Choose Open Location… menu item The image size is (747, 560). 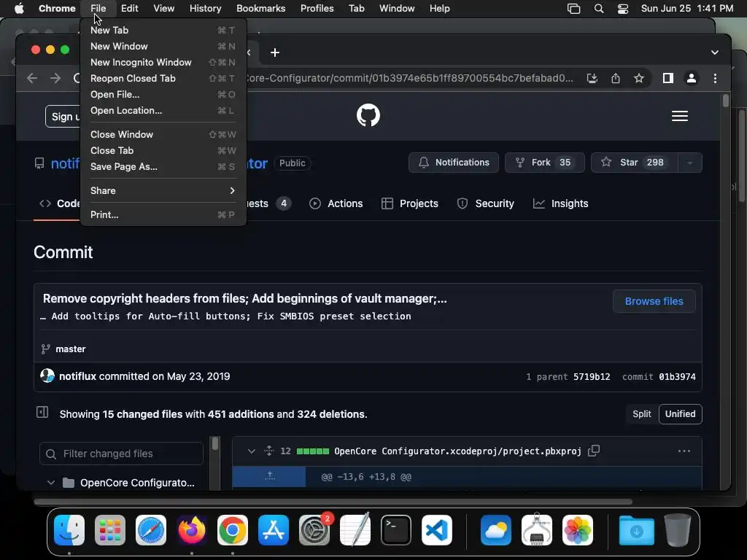pyautogui.click(x=163, y=111)
